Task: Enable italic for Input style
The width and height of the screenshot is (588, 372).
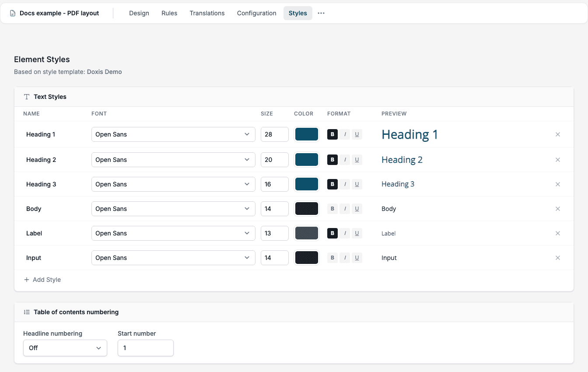Action: tap(345, 258)
